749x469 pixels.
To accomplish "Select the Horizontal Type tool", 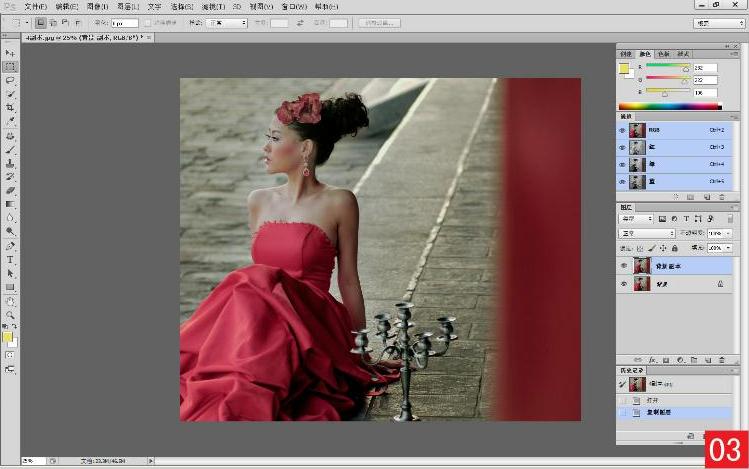I will click(x=10, y=260).
